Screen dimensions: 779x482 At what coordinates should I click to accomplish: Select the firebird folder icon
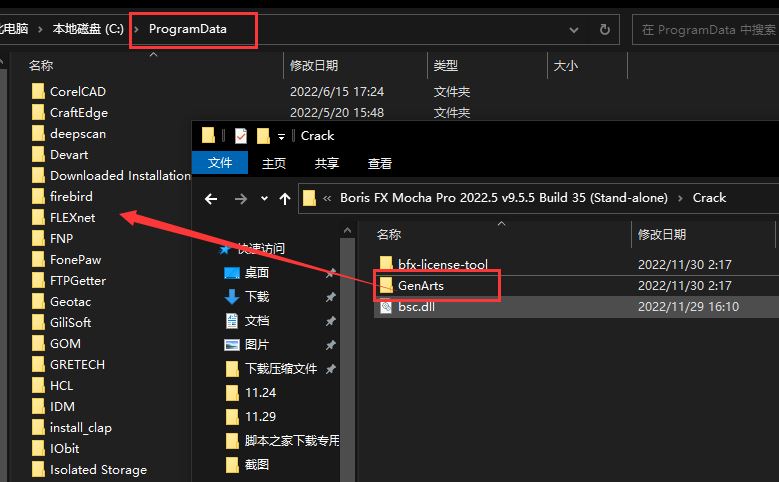tap(38, 196)
